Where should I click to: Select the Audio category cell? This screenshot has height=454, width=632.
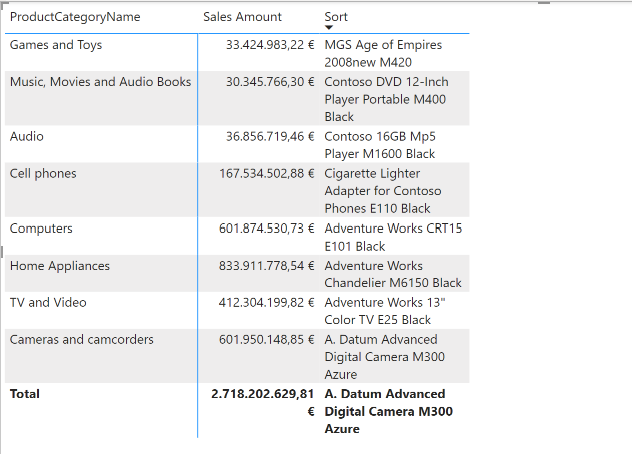tap(27, 136)
